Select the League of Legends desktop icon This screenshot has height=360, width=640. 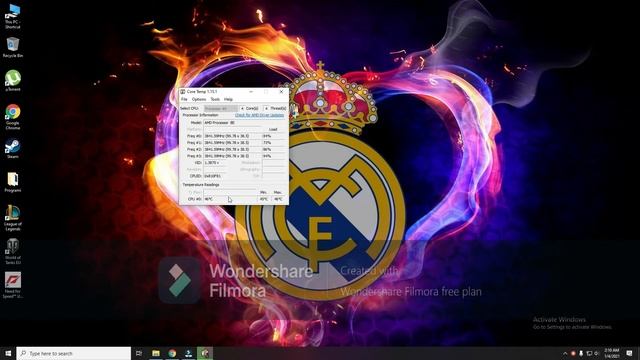13,218
